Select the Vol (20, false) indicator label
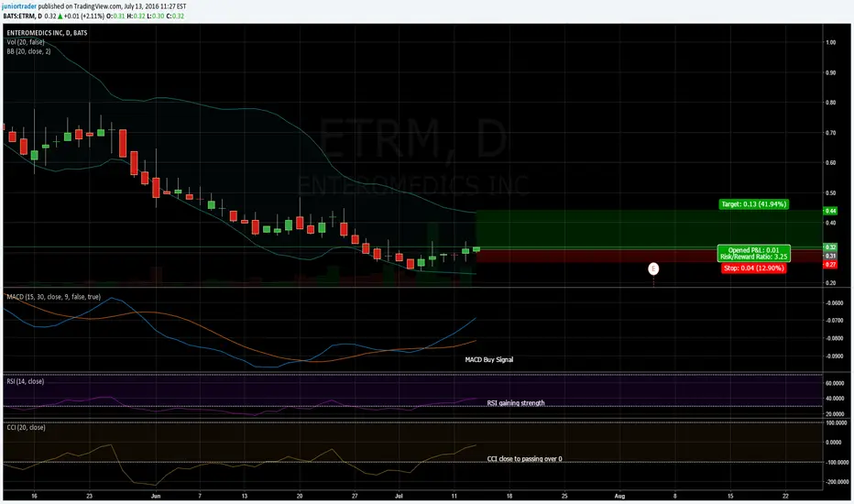 [x=26, y=42]
